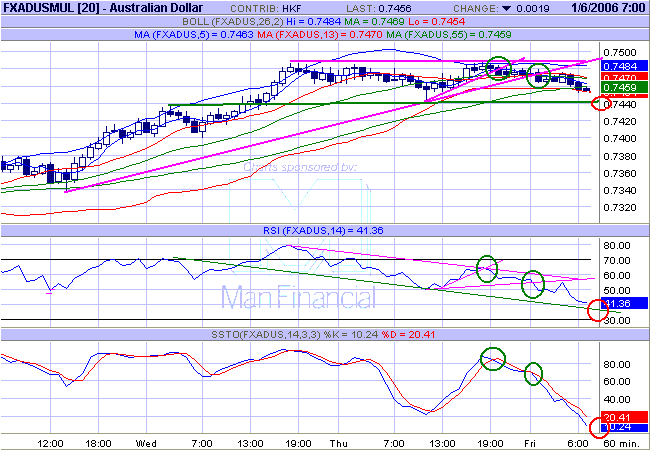This screenshot has width=650, height=450.
Task: Click the "0.7500" price axis label
Action: [619, 53]
